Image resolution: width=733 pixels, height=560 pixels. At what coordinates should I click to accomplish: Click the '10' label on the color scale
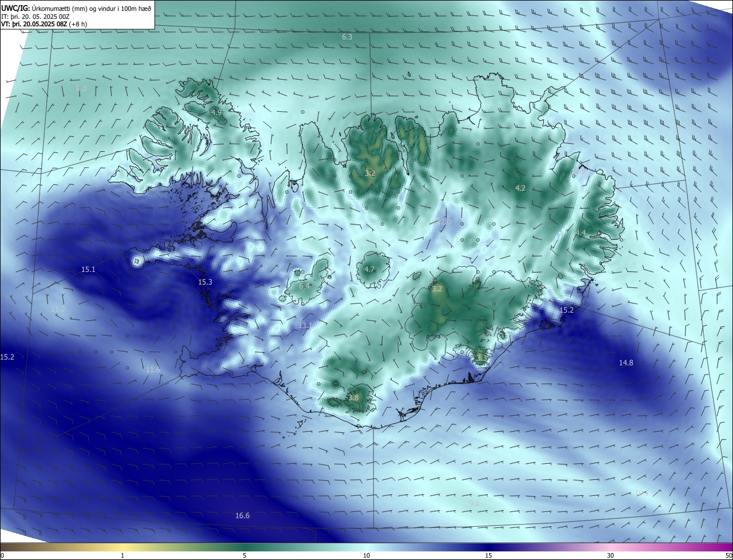366,555
